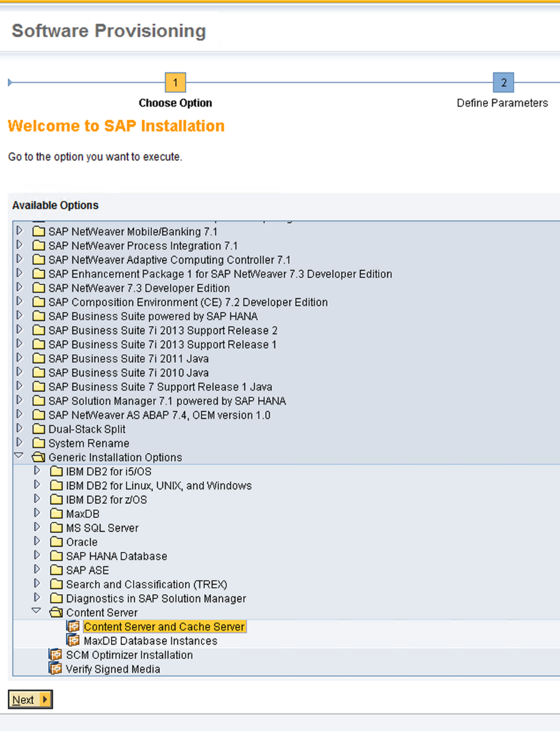Select MaxDB tree entry
Image resolution: width=560 pixels, height=732 pixels.
tap(83, 513)
